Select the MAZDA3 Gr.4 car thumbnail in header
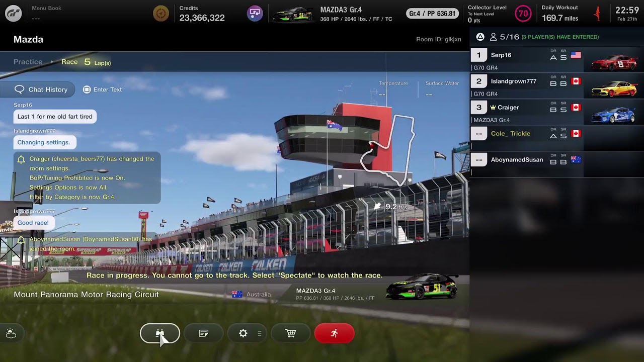Viewport: 644px width, 362px height. [x=292, y=15]
